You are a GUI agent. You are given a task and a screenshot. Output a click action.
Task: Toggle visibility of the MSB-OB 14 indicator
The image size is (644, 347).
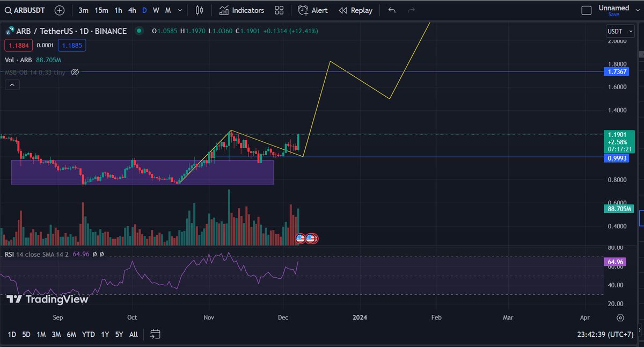point(75,71)
